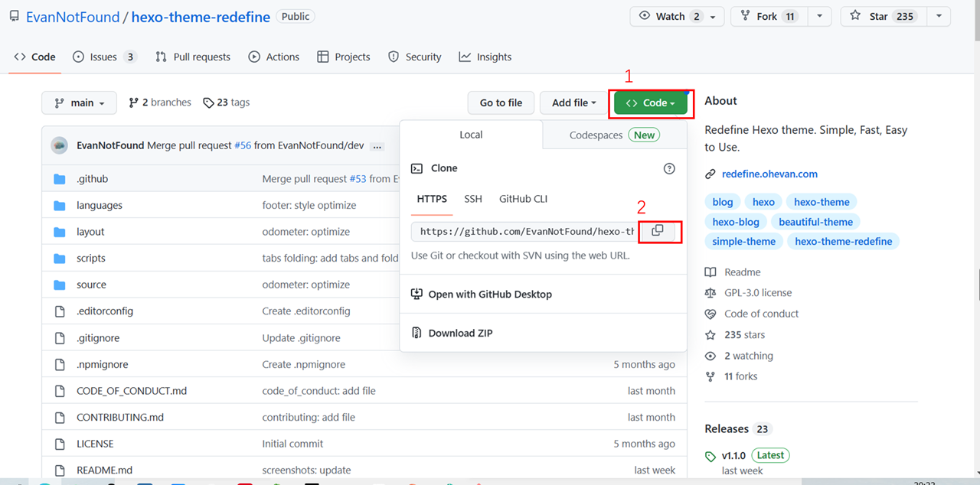The width and height of the screenshot is (980, 485).
Task: Click the link icon beside redefine.ohevan.com
Action: coord(710,174)
